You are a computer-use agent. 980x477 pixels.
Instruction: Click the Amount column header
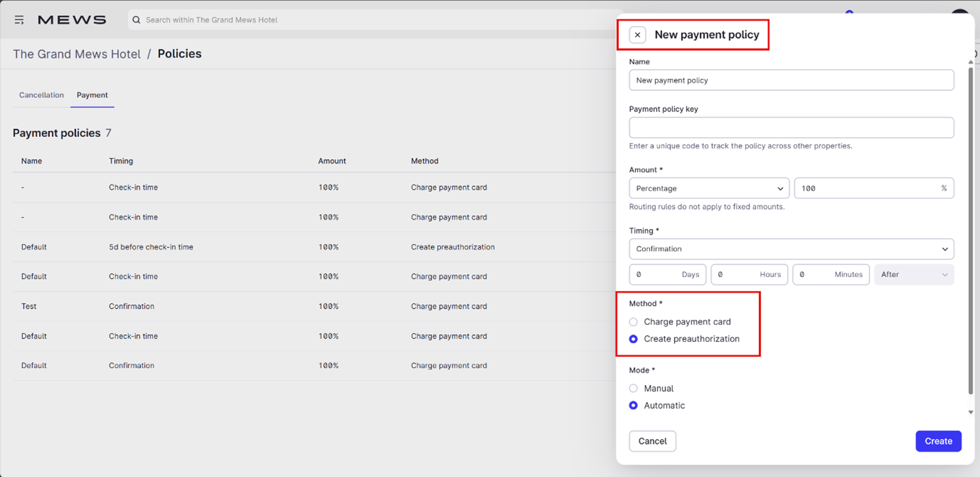332,161
